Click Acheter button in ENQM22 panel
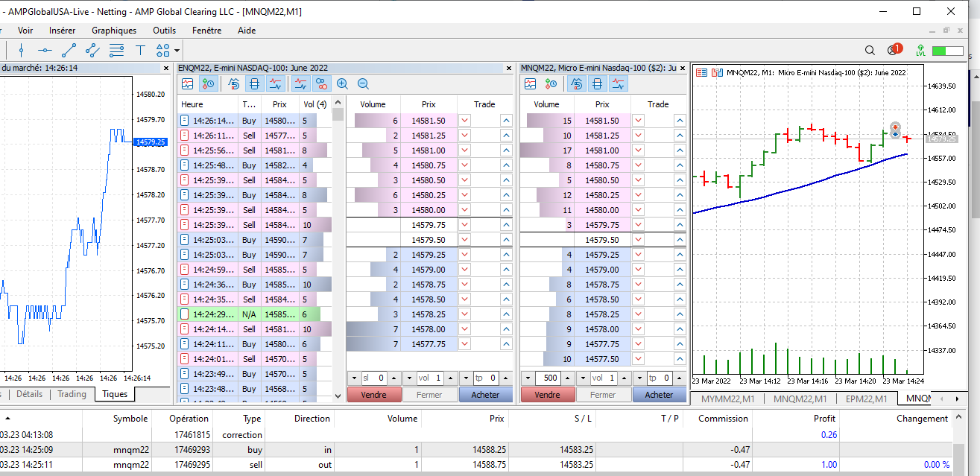The width and height of the screenshot is (980, 476). (485, 395)
